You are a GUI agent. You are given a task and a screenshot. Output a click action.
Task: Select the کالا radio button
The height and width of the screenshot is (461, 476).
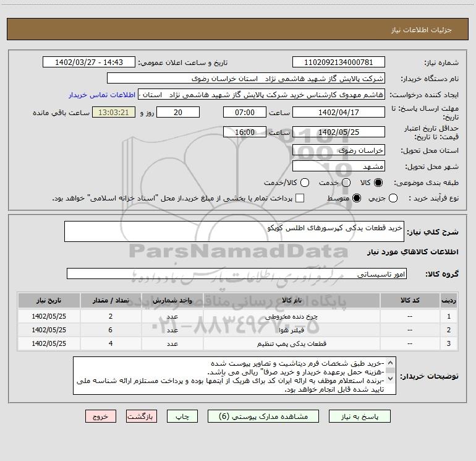[378, 183]
